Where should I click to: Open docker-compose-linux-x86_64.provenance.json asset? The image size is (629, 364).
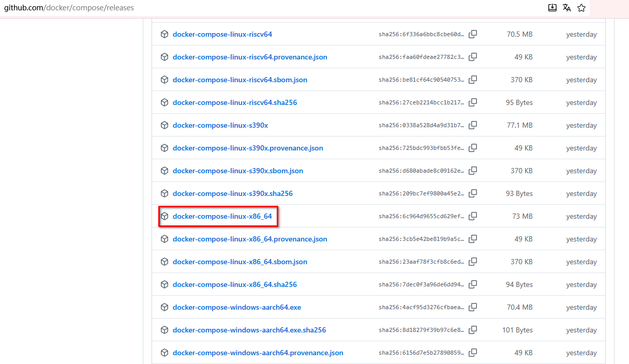pyautogui.click(x=250, y=239)
